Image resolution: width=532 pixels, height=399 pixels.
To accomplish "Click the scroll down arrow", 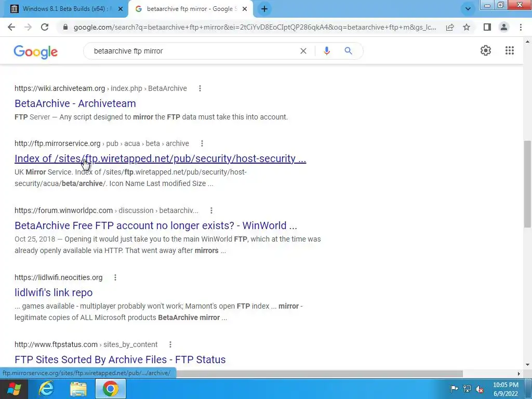I will (x=527, y=365).
